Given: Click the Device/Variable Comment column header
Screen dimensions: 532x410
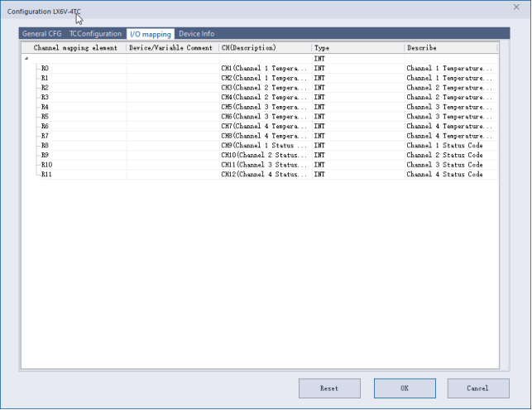Looking at the screenshot, I should [x=173, y=48].
